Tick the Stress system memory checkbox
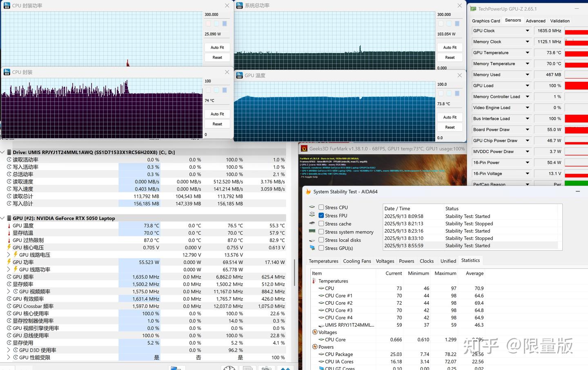The height and width of the screenshot is (370, 588). [321, 232]
